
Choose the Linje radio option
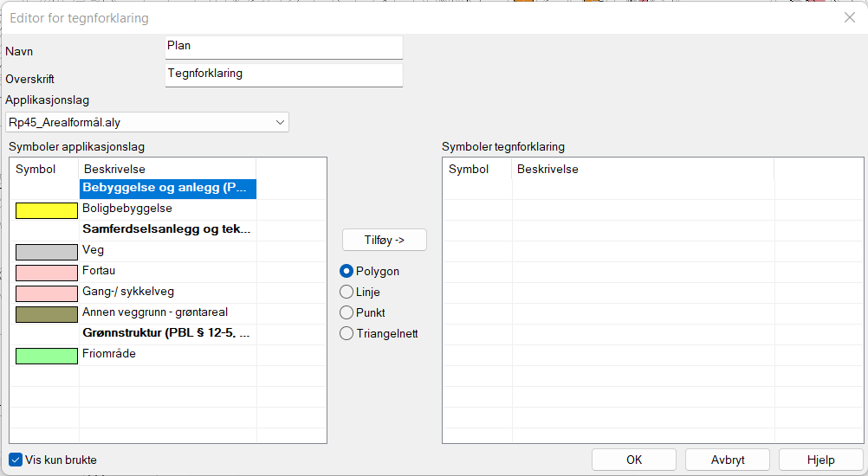click(x=347, y=292)
